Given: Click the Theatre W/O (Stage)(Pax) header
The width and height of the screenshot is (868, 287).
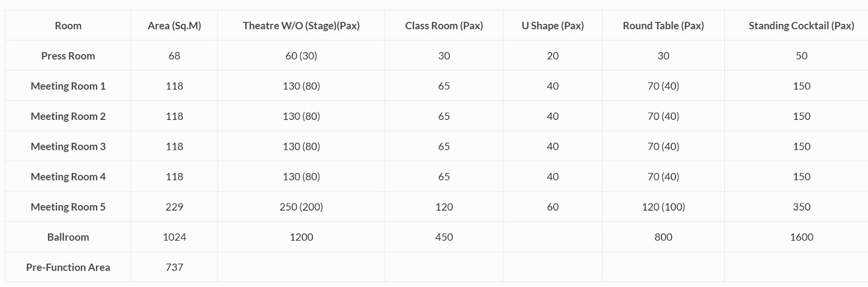Looking at the screenshot, I should coord(301,25).
